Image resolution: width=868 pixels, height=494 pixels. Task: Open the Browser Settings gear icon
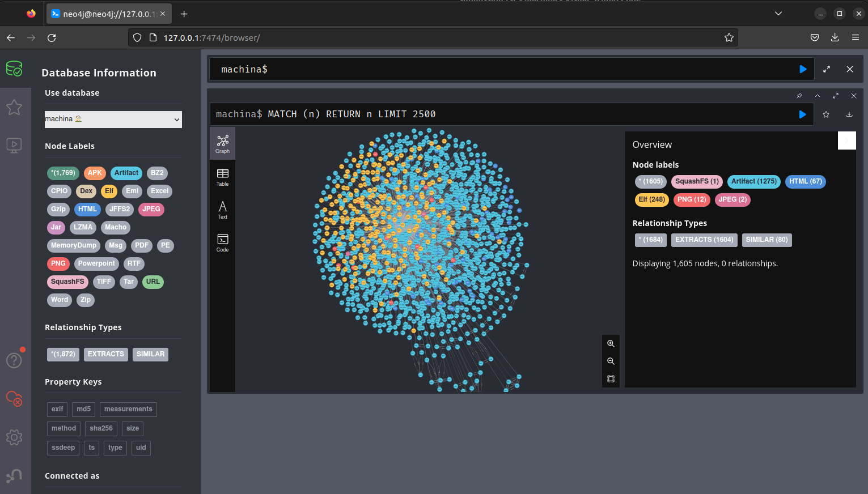pyautogui.click(x=14, y=437)
